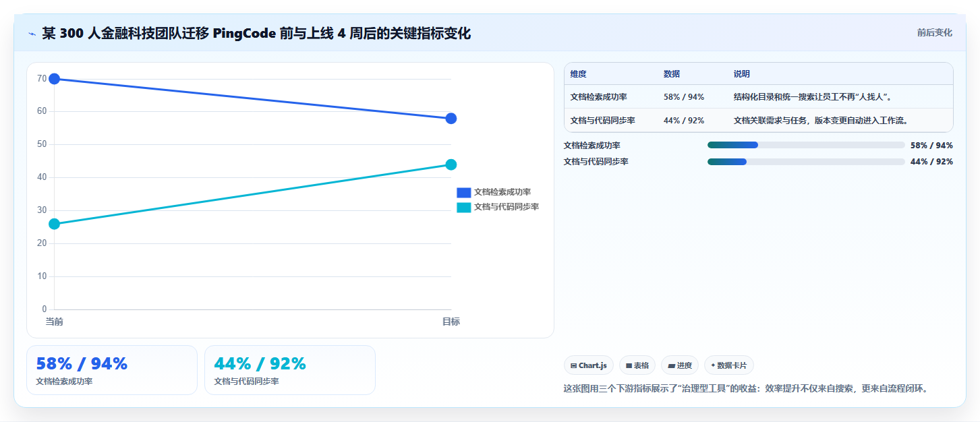
Task: Click the cyan data point at 当前
Action: pyautogui.click(x=55, y=224)
